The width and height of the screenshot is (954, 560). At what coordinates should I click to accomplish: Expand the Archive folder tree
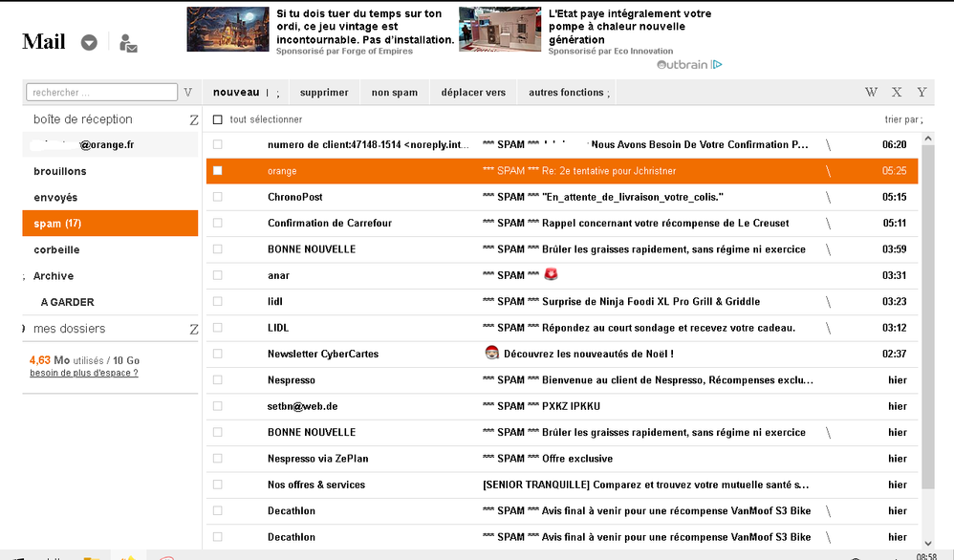pyautogui.click(x=24, y=277)
